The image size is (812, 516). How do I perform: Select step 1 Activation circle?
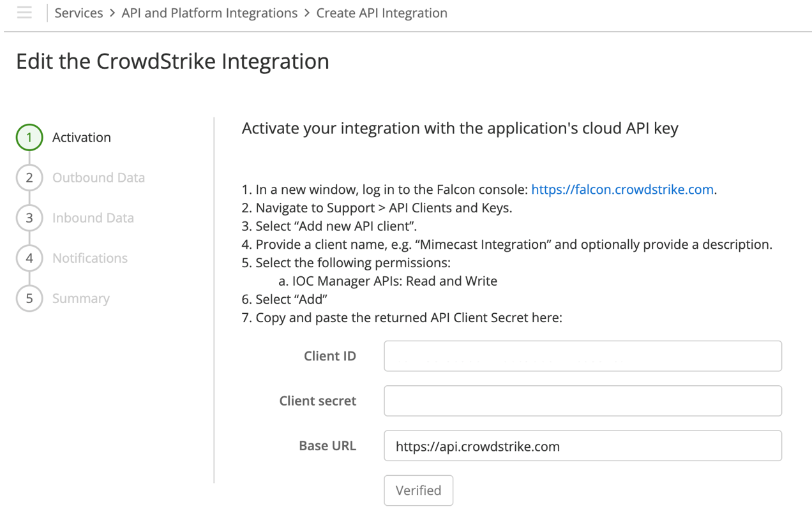pos(29,137)
